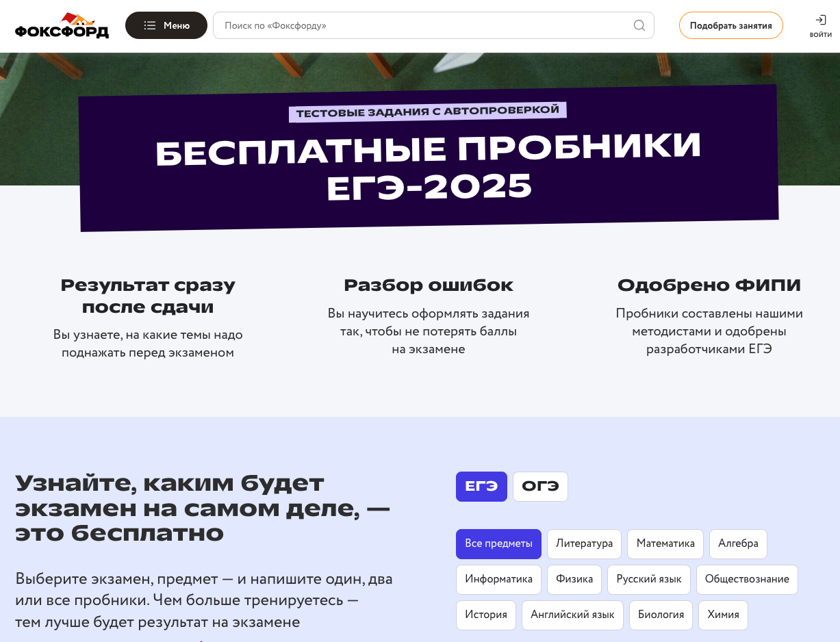
Task: Click the Результат сразу после сдачи heading
Action: 148,296
